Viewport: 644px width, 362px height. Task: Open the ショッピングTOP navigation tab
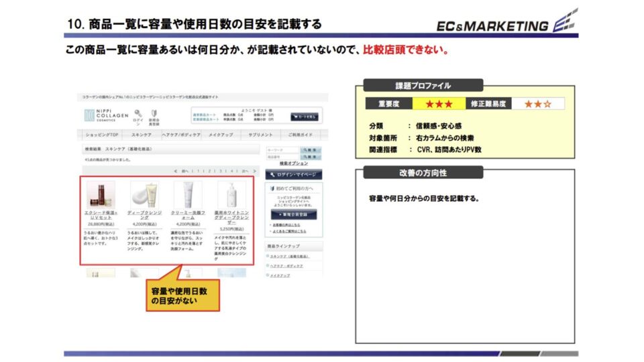tap(102, 135)
